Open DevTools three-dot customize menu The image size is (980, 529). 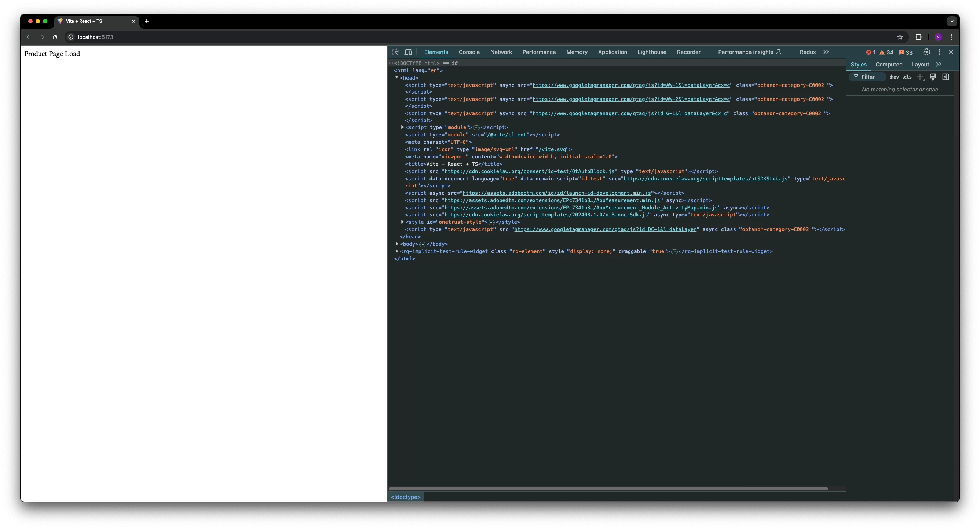pos(939,52)
